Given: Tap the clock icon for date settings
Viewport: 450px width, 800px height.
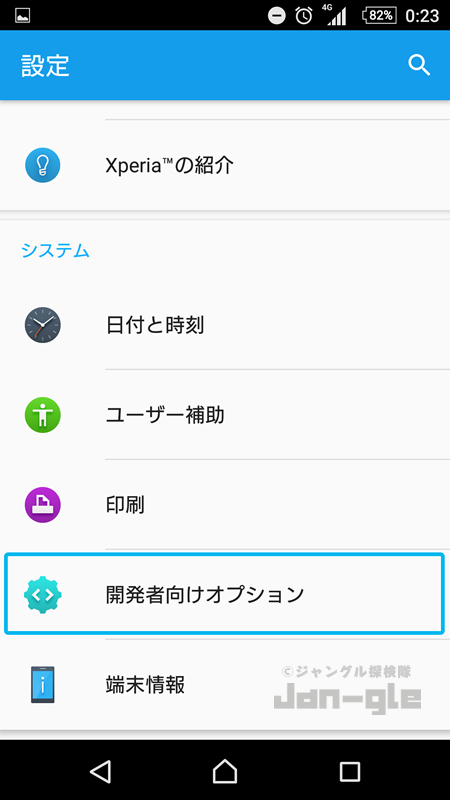Looking at the screenshot, I should tap(43, 325).
